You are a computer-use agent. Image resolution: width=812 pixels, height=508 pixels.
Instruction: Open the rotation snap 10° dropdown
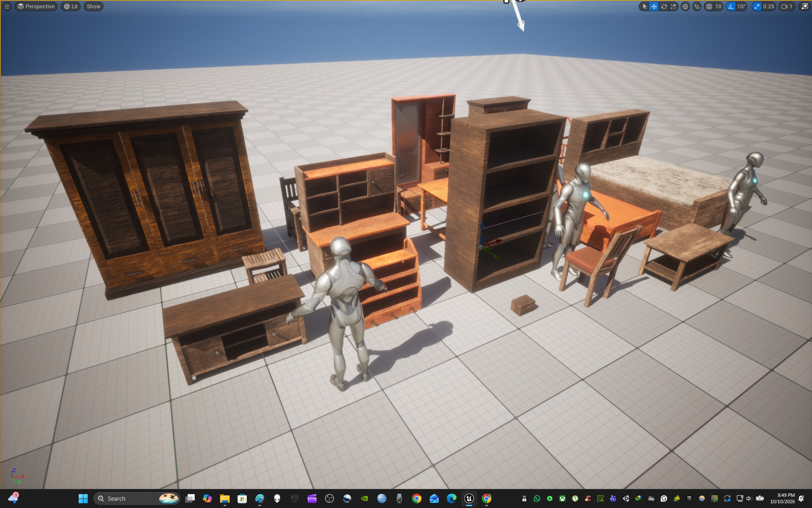742,6
